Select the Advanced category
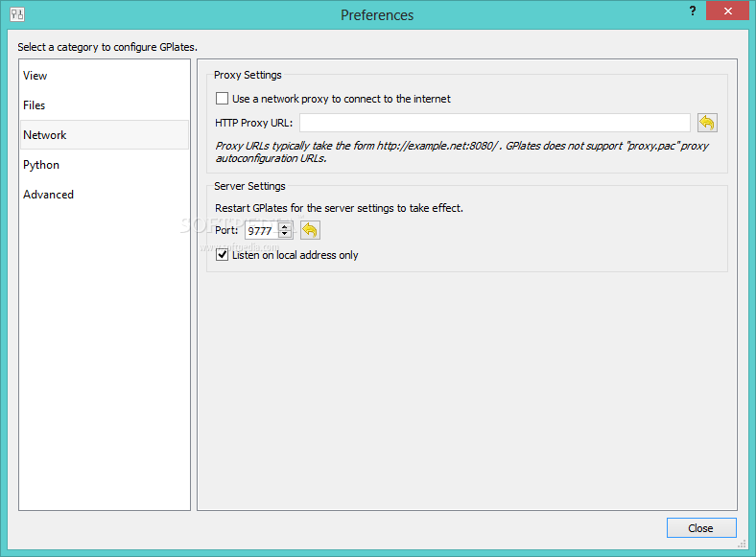Screen dimensions: 756x557 coord(105,195)
